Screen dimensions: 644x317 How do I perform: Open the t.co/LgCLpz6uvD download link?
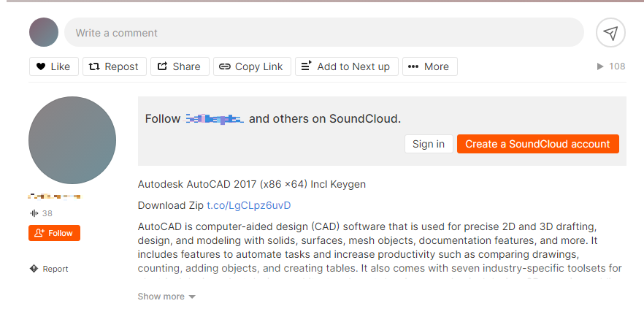pos(248,205)
